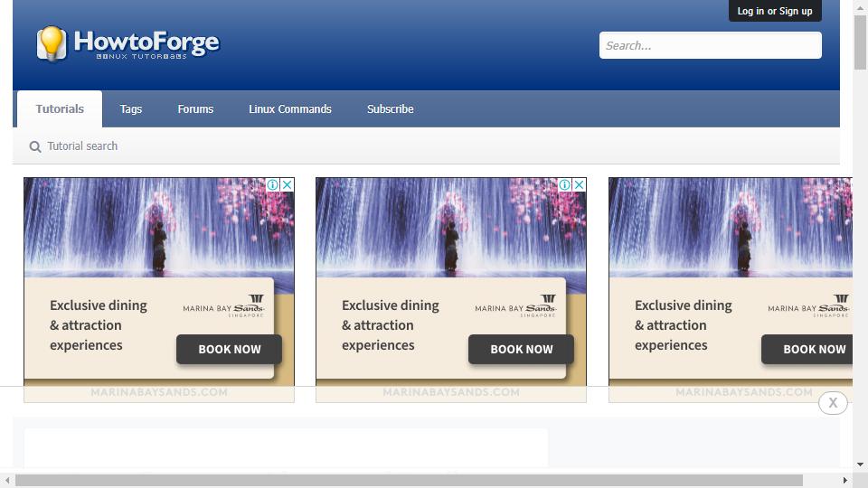Click the scroll up arrow
This screenshot has width=868, height=488.
point(860,6)
